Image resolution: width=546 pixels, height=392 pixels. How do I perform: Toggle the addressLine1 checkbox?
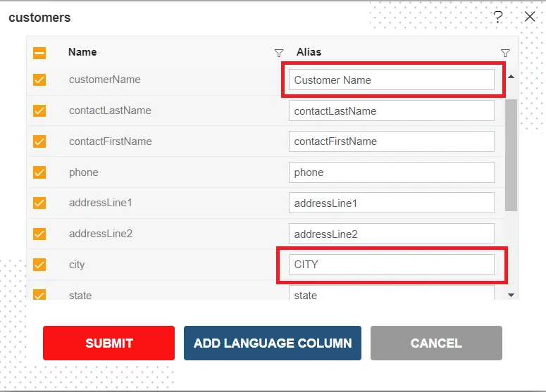point(39,203)
